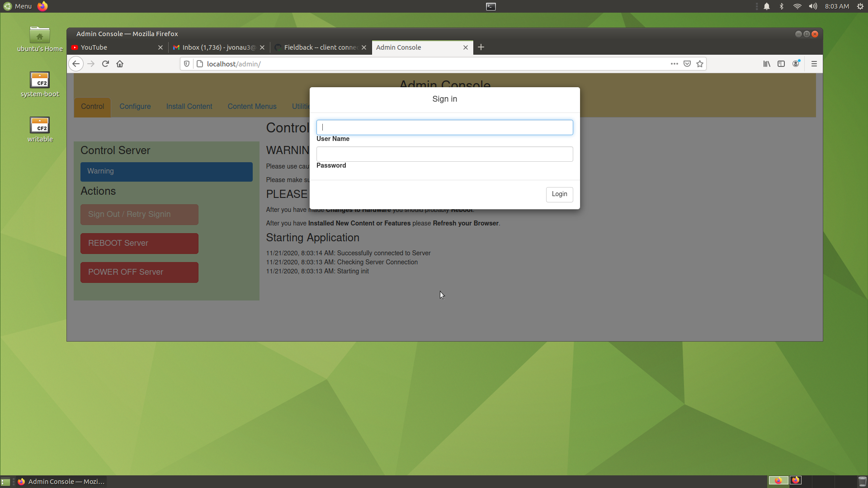This screenshot has height=488, width=868.
Task: Focus the User Name input field
Action: [x=444, y=127]
